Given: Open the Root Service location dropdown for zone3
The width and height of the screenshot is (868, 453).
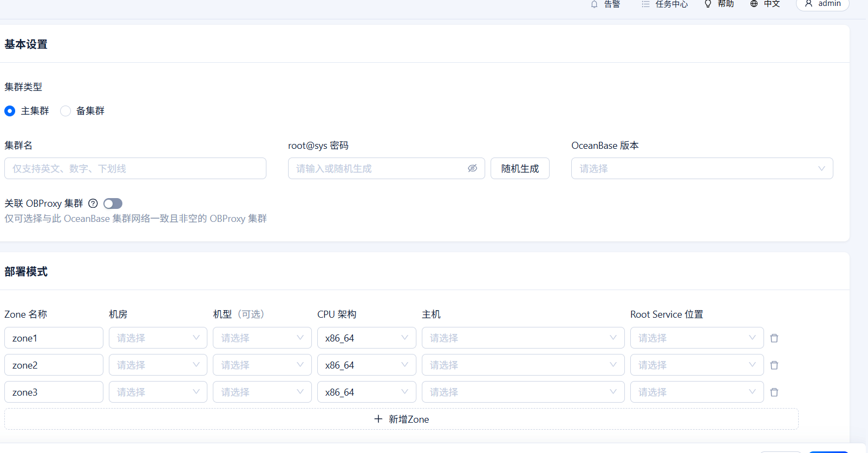Looking at the screenshot, I should (x=696, y=392).
